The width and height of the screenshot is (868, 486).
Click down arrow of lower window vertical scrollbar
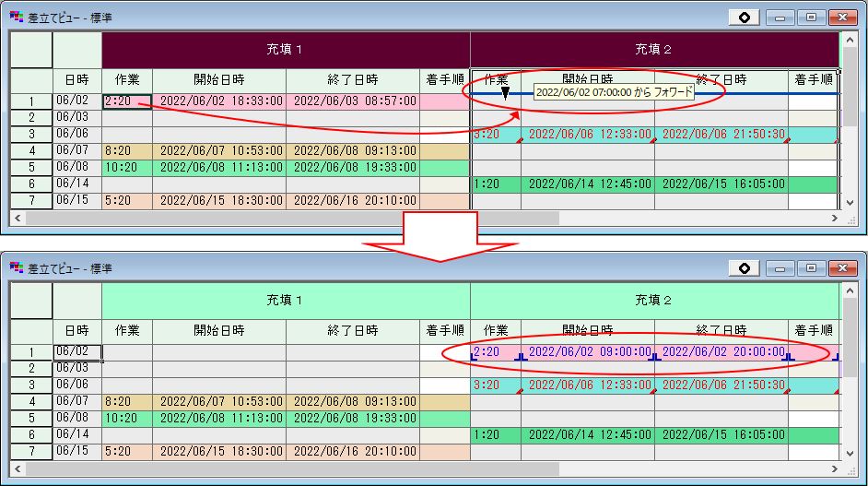850,454
